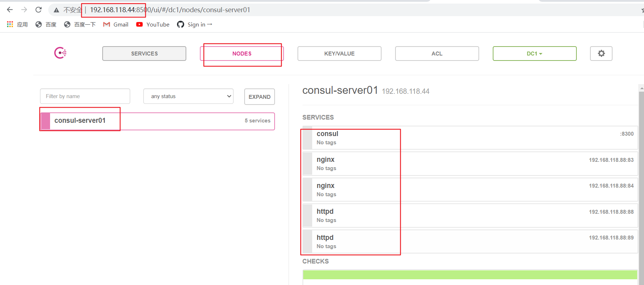Click the SERVICES section heading

(x=318, y=117)
